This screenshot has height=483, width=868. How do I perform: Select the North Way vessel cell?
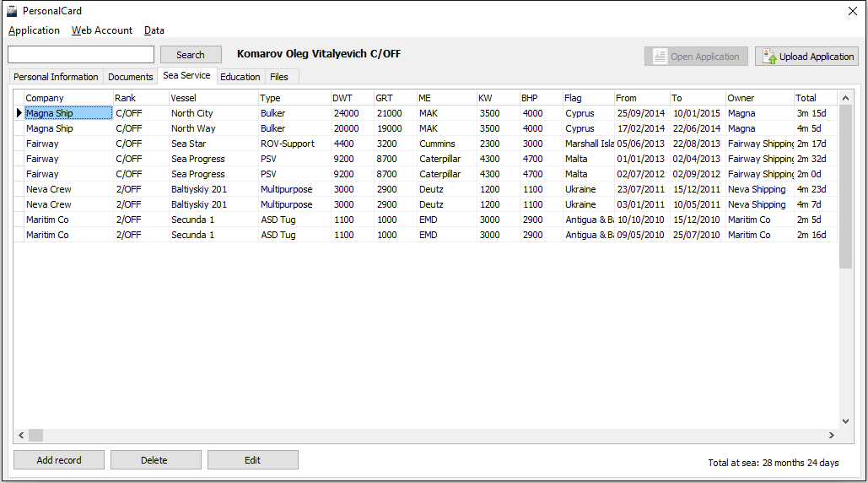213,128
